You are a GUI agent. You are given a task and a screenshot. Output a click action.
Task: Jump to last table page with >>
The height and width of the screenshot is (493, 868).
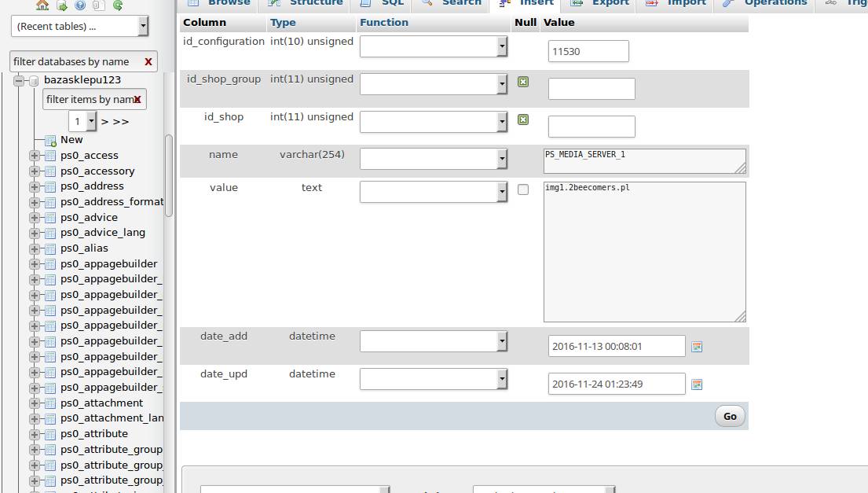[121, 121]
